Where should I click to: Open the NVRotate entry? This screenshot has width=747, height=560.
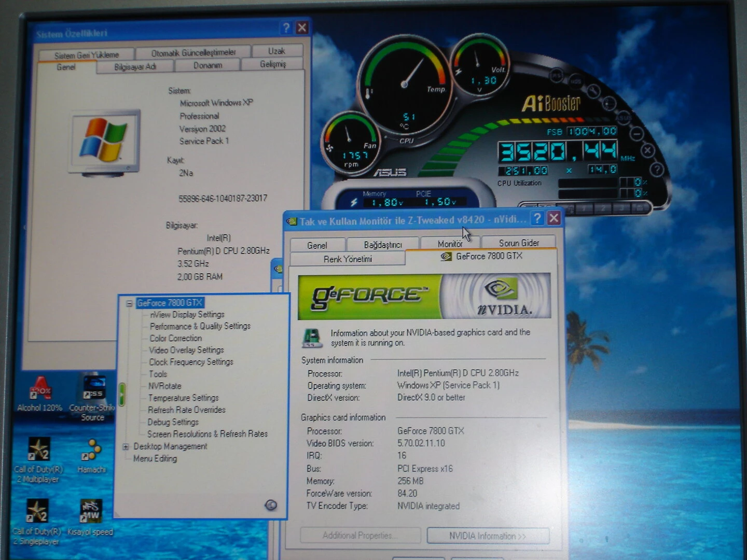165,386
